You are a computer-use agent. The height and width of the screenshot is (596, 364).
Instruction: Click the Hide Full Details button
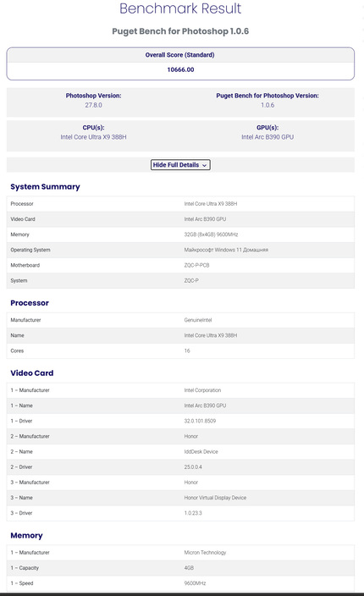pyautogui.click(x=180, y=165)
